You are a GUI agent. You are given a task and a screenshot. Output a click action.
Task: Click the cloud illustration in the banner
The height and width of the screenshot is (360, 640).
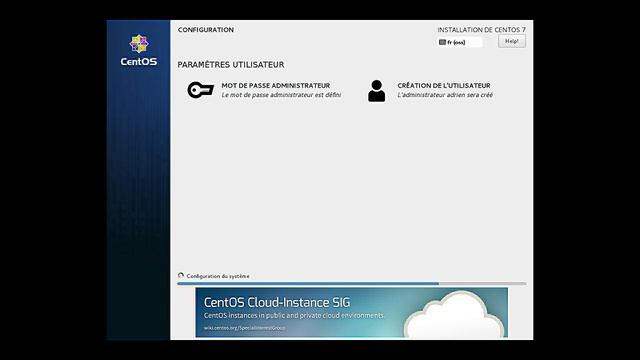point(454,314)
